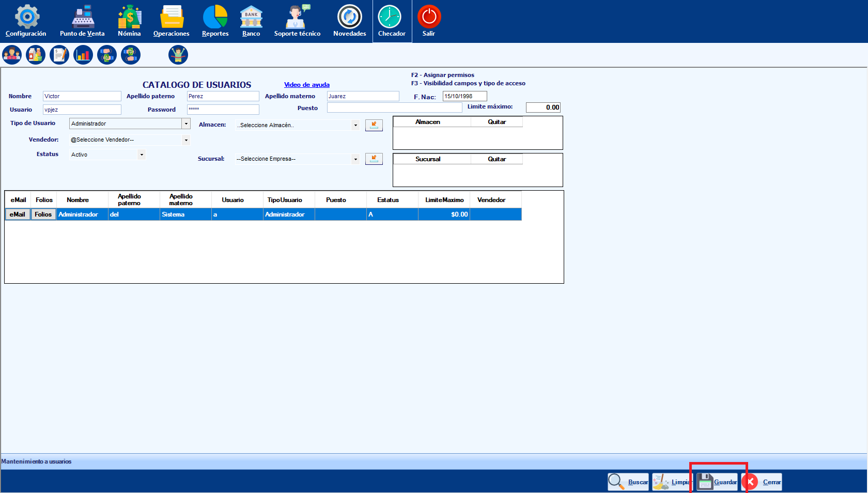The height and width of the screenshot is (493, 868).
Task: Click the invoice document with pen icon
Action: pyautogui.click(x=59, y=55)
